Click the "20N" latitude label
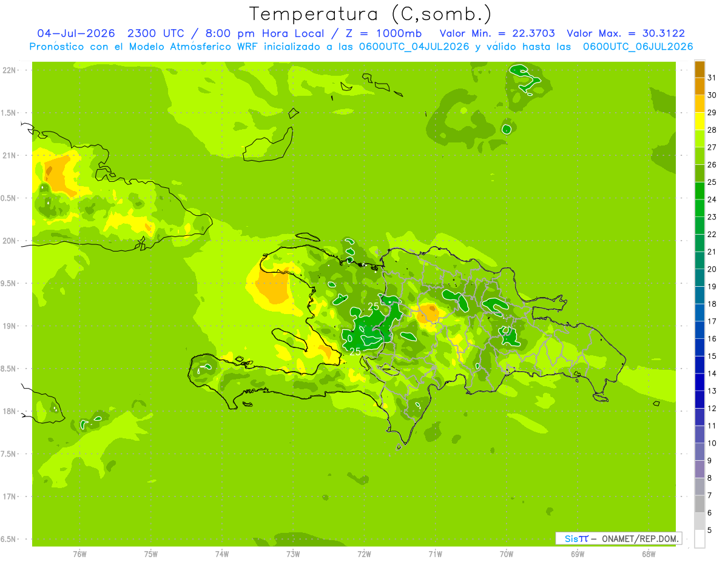728x562 pixels. pyautogui.click(x=9, y=241)
